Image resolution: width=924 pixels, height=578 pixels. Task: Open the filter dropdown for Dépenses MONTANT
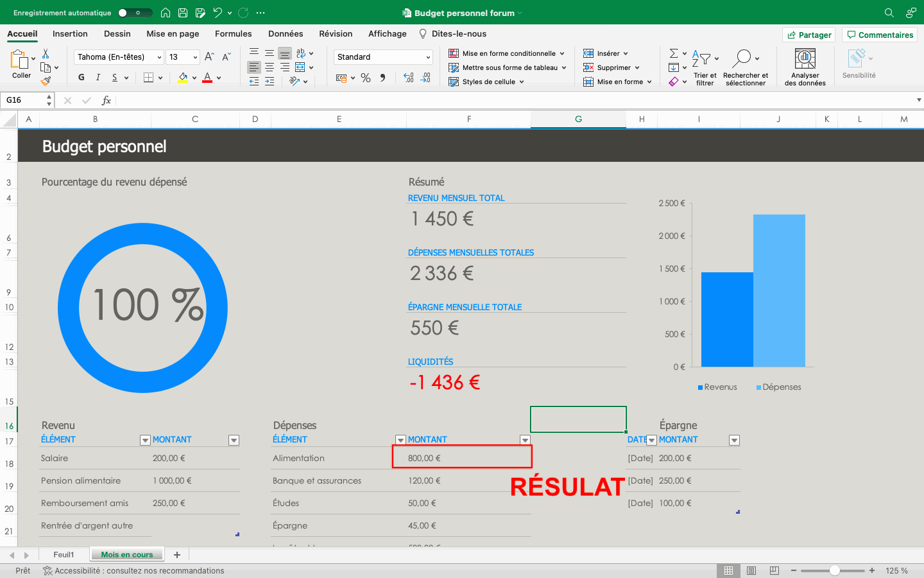tap(525, 440)
